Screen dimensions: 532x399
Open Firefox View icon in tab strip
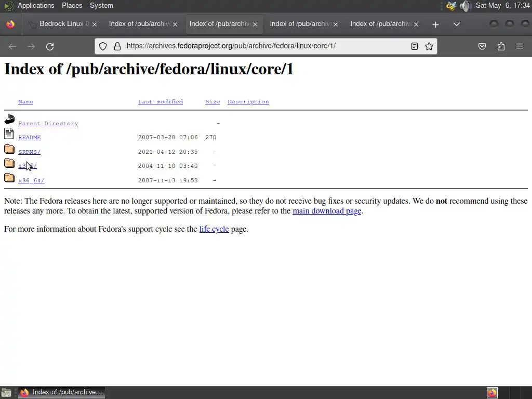tap(10, 24)
